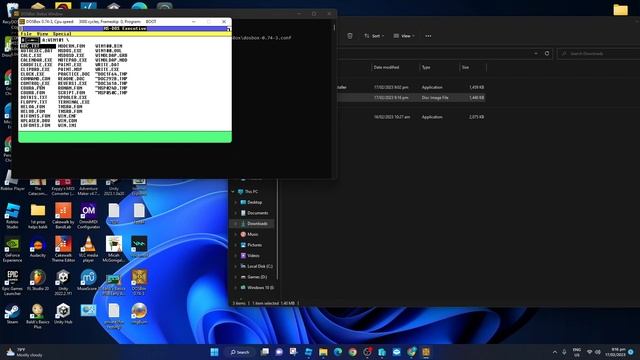The height and width of the screenshot is (360, 640).
Task: Open FL Studio 20 desktop icon
Action: 38,280
